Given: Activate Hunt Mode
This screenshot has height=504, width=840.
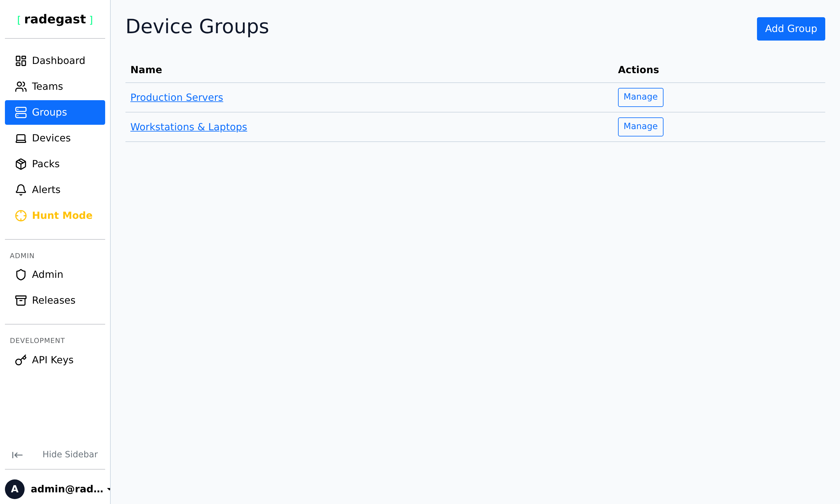Looking at the screenshot, I should (55, 216).
